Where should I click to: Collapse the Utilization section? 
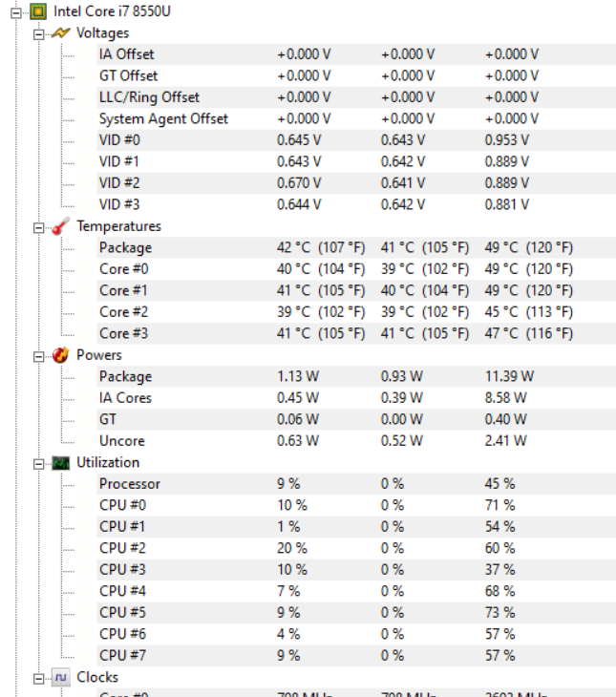(x=39, y=464)
